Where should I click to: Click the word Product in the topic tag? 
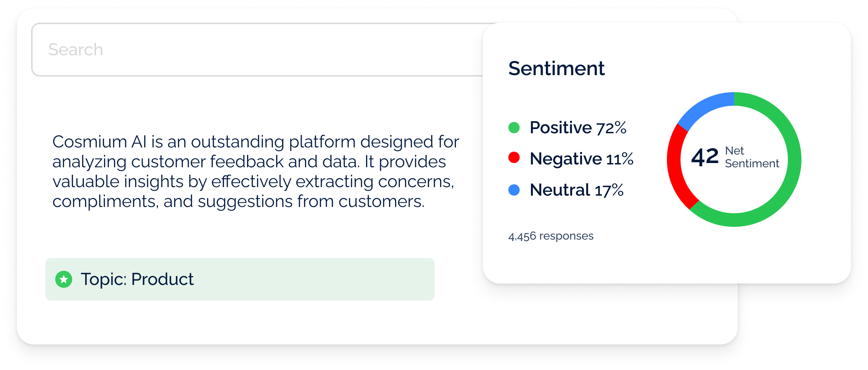click(162, 279)
